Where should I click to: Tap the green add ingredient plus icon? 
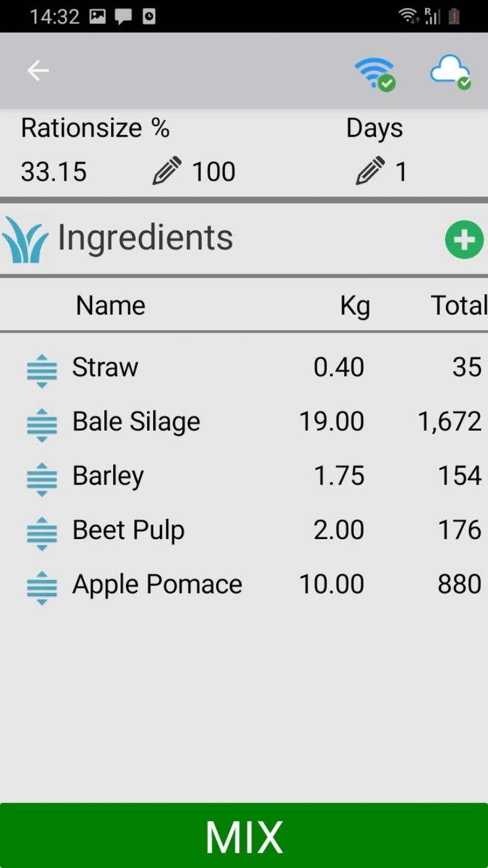pyautogui.click(x=464, y=239)
